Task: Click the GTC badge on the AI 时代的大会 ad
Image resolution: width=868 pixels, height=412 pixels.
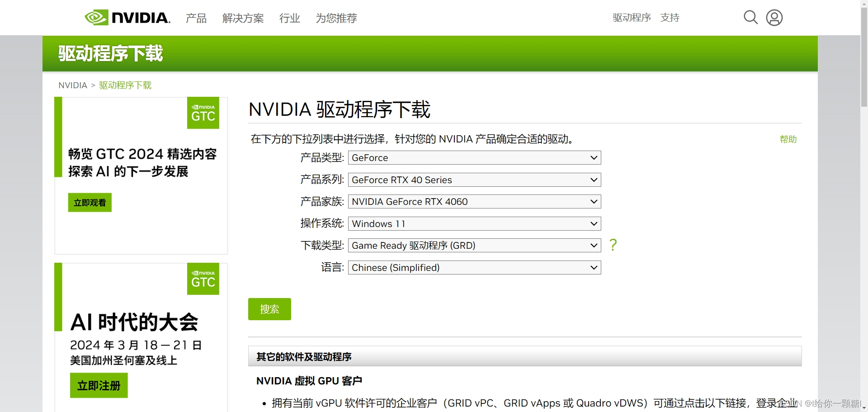Action: pyautogui.click(x=203, y=279)
